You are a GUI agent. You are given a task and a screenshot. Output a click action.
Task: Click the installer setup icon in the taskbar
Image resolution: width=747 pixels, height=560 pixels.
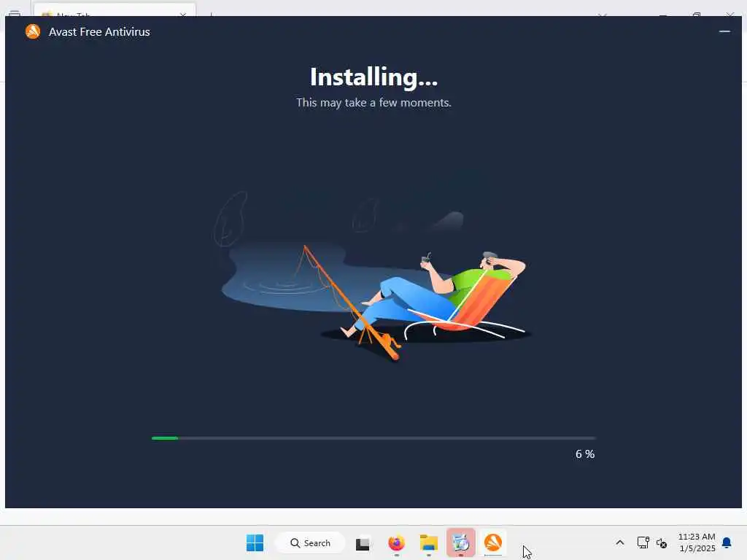pyautogui.click(x=461, y=542)
